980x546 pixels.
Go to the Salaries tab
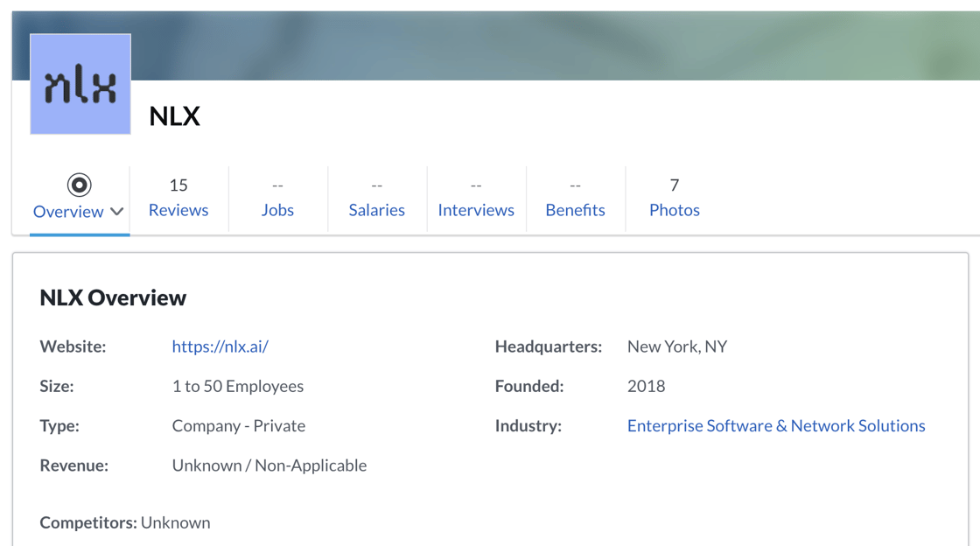click(x=376, y=210)
